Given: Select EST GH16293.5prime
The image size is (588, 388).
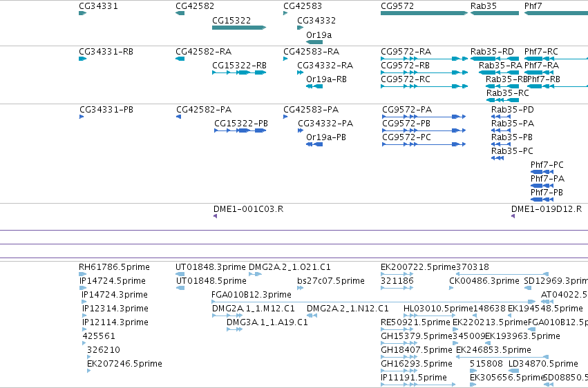Looking at the screenshot, I should (417, 364).
